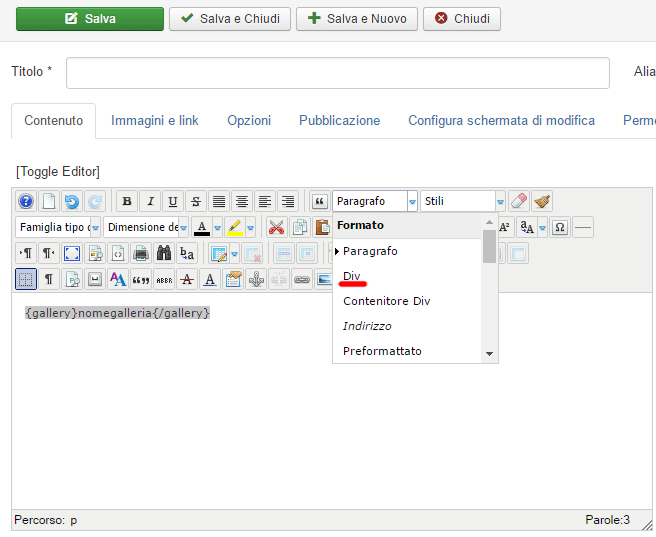
Task: Toggle visual blocks display in the editor toolbar
Action: [x=26, y=279]
